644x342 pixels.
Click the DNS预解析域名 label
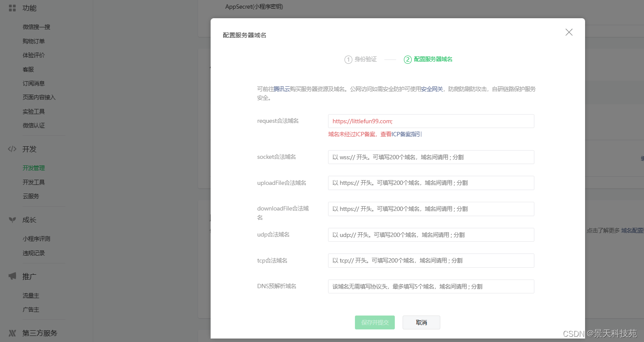(x=276, y=286)
